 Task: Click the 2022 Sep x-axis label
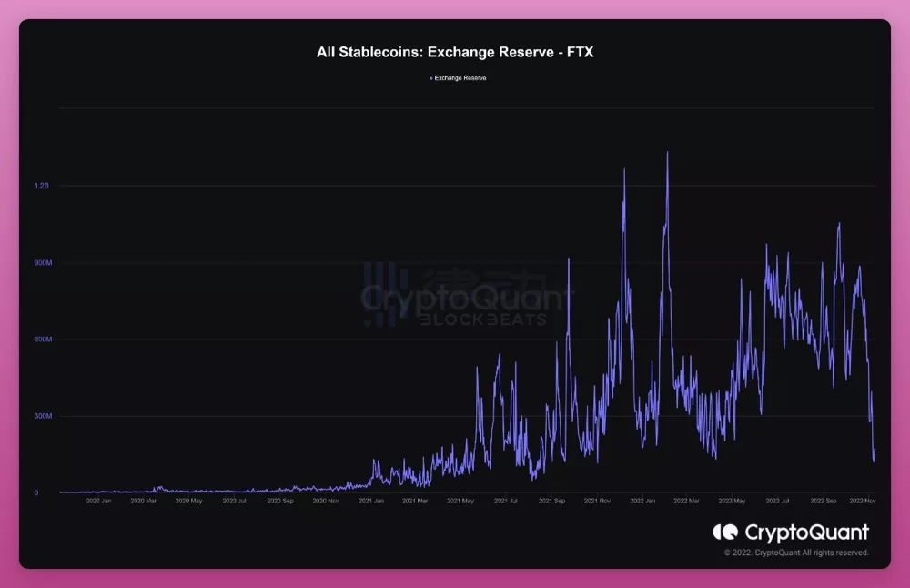click(x=824, y=501)
